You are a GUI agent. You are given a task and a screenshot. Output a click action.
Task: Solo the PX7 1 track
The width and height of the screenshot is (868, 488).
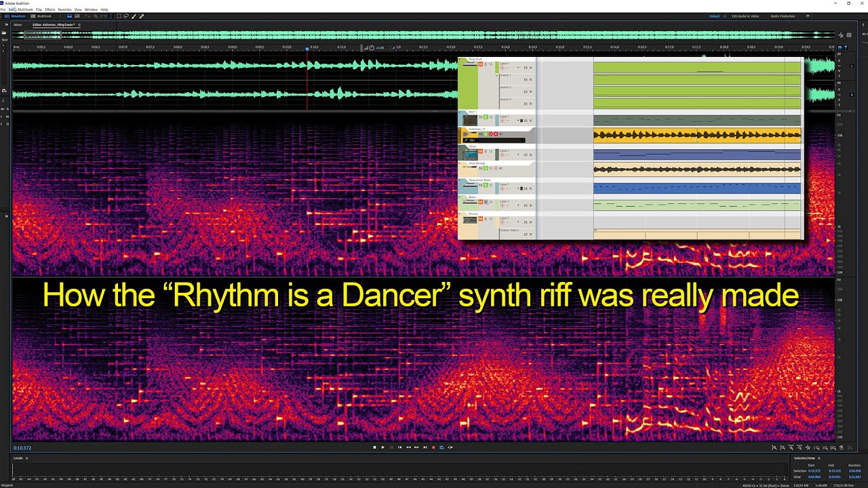coord(486,117)
